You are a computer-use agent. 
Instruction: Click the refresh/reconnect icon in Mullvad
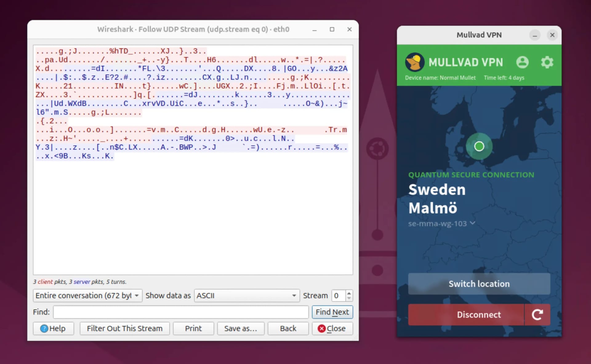(x=538, y=314)
